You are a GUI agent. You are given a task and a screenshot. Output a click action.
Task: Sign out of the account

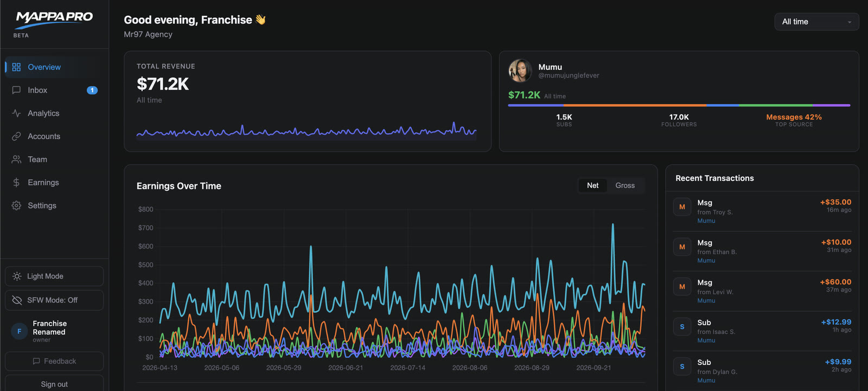54,384
